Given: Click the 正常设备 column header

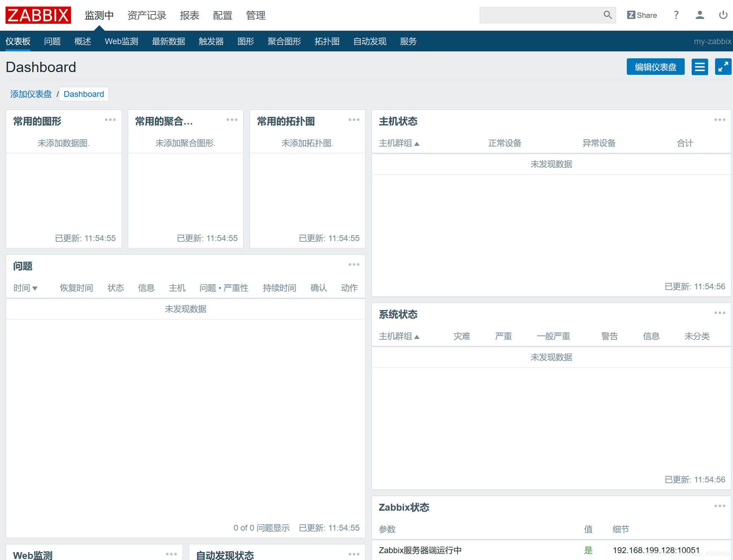Looking at the screenshot, I should click(x=505, y=143).
